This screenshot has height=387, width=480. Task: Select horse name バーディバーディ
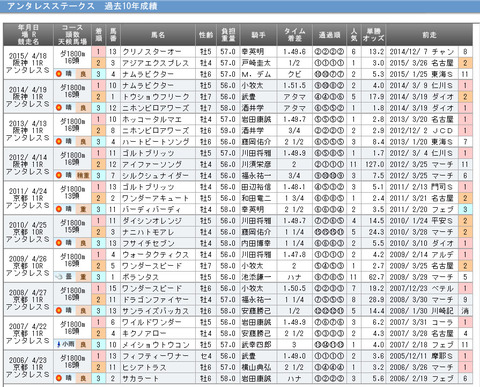152,209
